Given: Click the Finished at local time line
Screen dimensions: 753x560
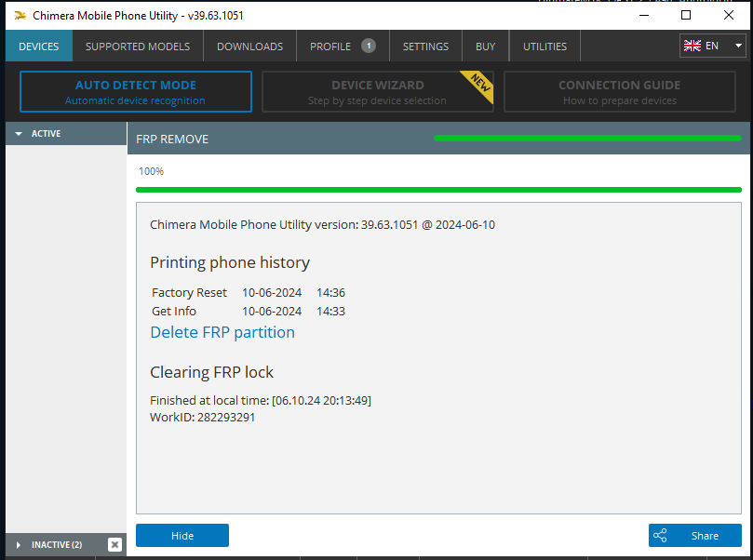Looking at the screenshot, I should click(261, 400).
